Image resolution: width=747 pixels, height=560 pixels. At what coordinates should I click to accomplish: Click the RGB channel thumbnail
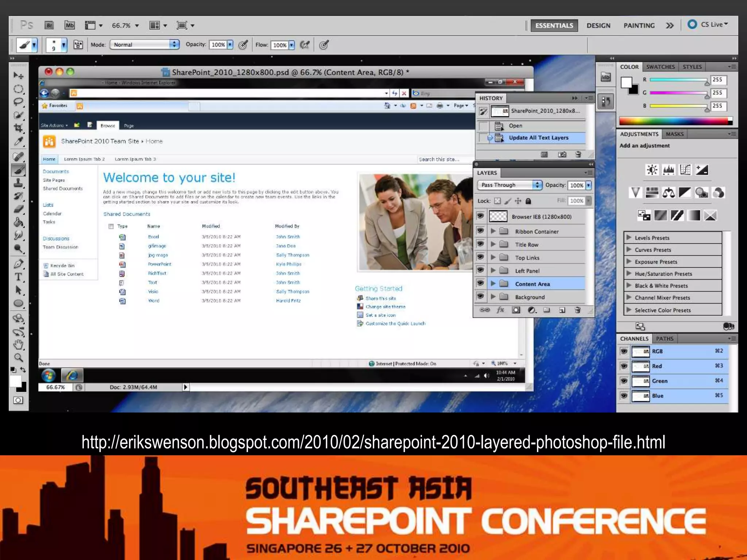tap(640, 351)
